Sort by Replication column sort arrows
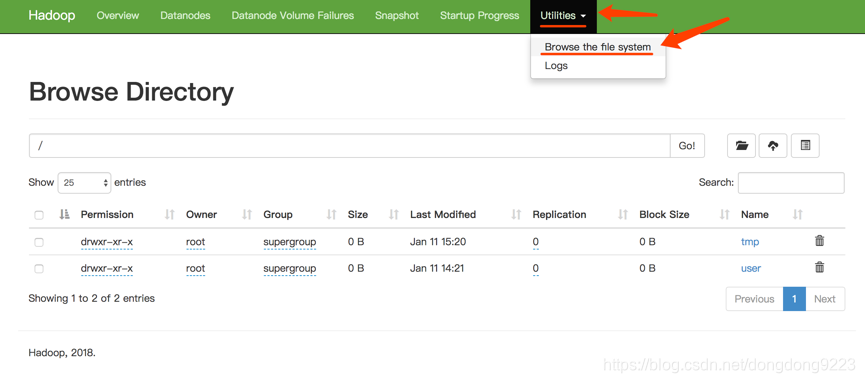This screenshot has height=383, width=865. [x=623, y=215]
